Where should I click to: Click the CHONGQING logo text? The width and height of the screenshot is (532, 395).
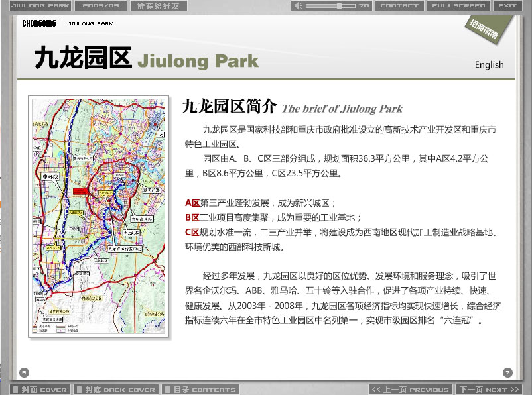pos(39,23)
